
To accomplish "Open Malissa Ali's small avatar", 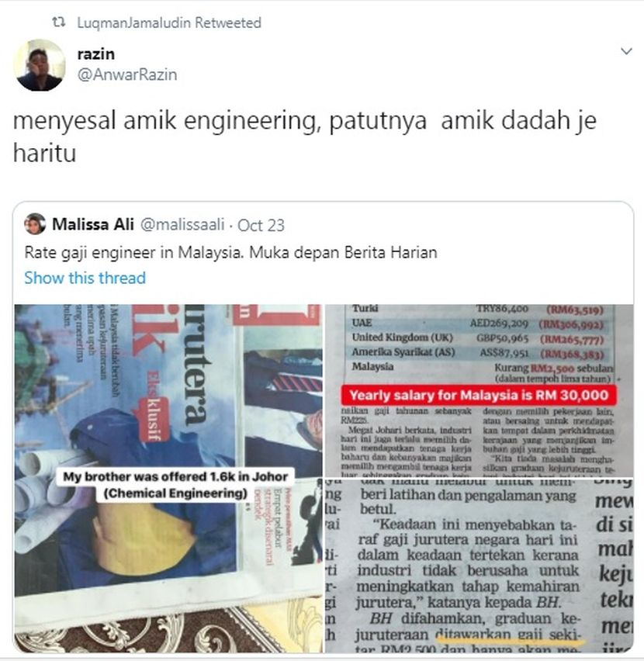I will click(35, 224).
